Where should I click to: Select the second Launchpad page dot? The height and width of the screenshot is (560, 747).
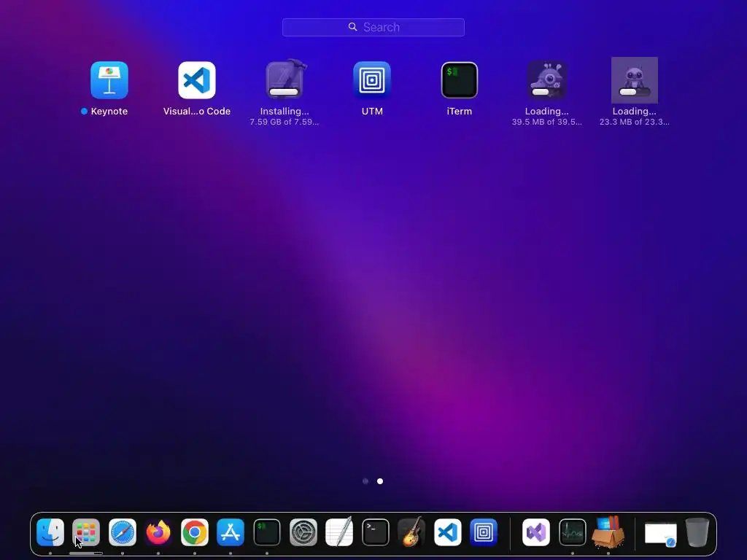[x=380, y=481]
